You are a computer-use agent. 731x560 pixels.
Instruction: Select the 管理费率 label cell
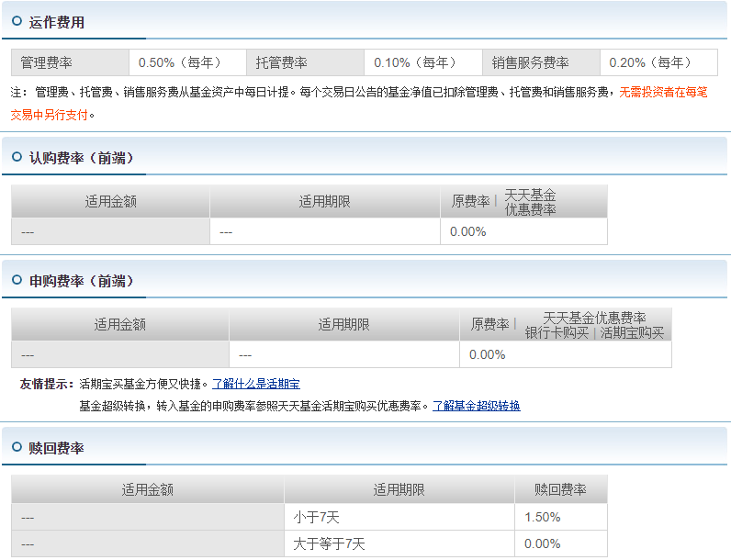[70, 62]
